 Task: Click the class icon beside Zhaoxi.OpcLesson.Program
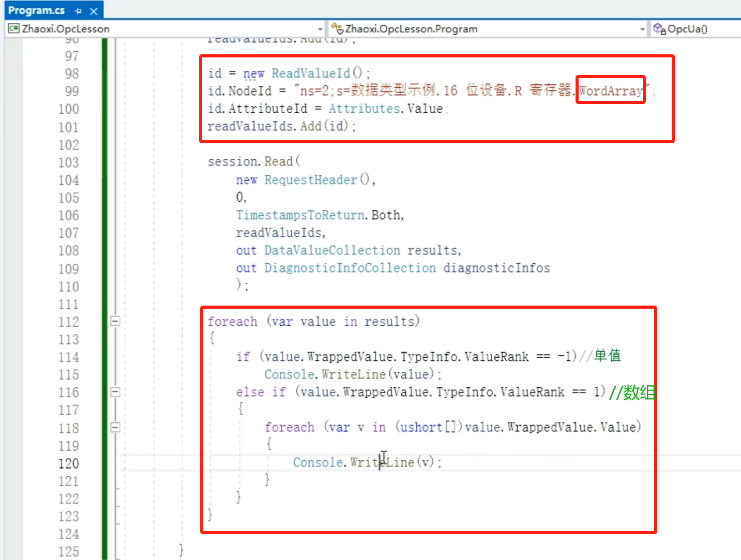[x=337, y=28]
